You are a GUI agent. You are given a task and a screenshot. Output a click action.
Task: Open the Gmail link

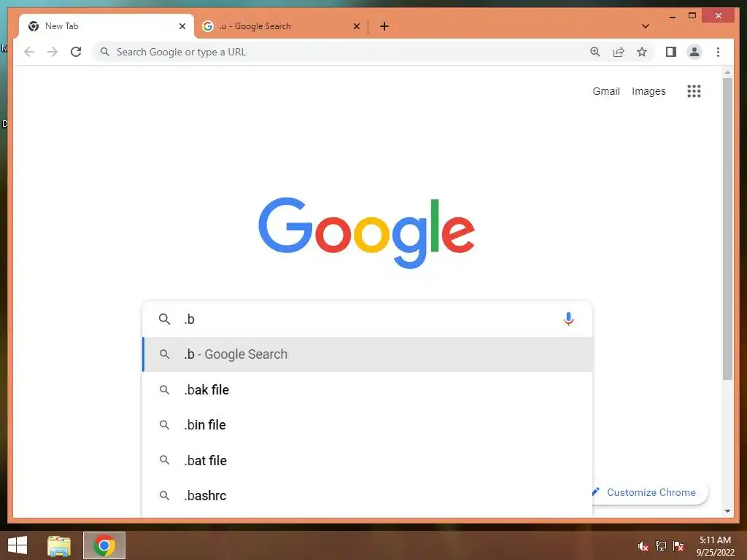[606, 91]
